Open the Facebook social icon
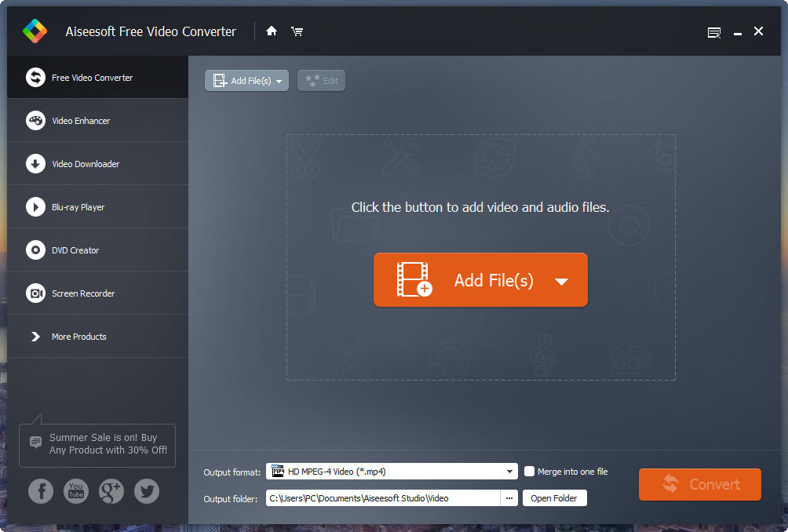This screenshot has width=788, height=532. tap(41, 491)
